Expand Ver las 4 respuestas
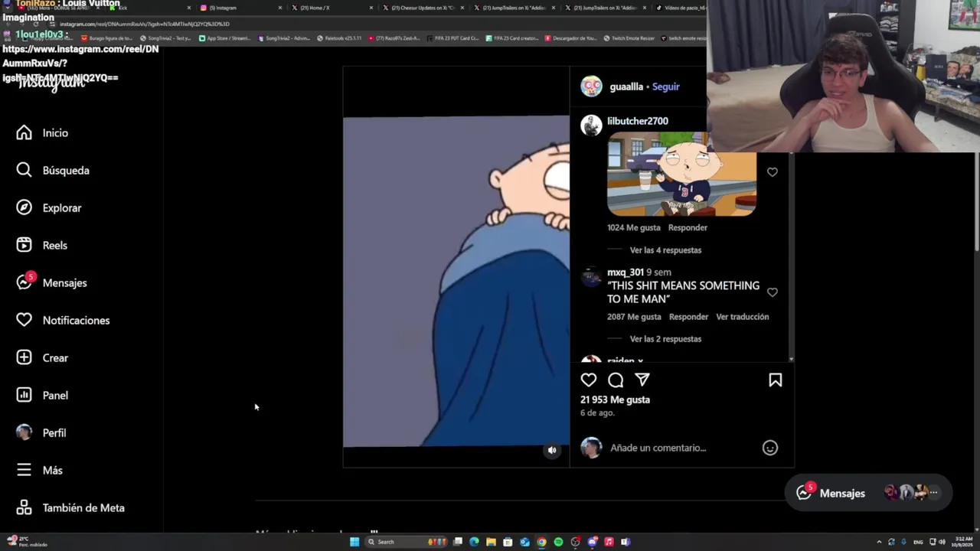The image size is (980, 551). [x=665, y=250]
